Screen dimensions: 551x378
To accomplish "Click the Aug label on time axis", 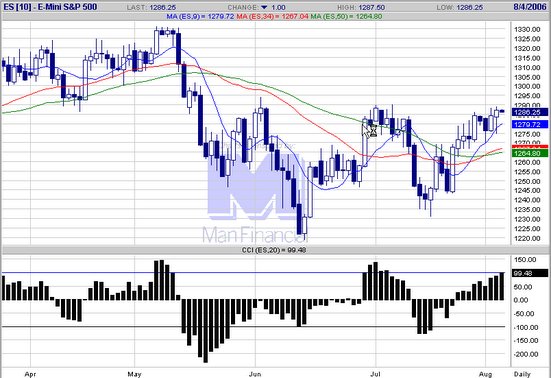I will [486, 374].
